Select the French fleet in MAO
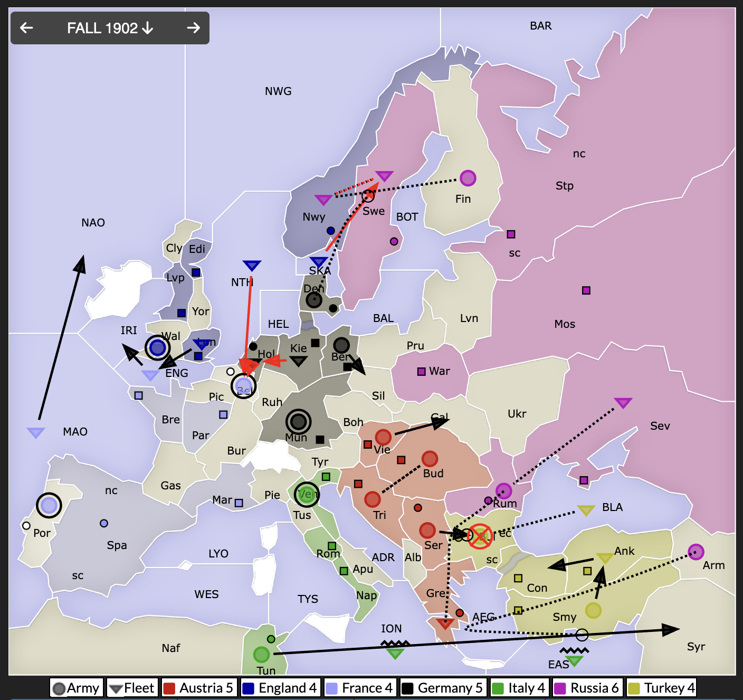The height and width of the screenshot is (700, 743). [x=36, y=433]
